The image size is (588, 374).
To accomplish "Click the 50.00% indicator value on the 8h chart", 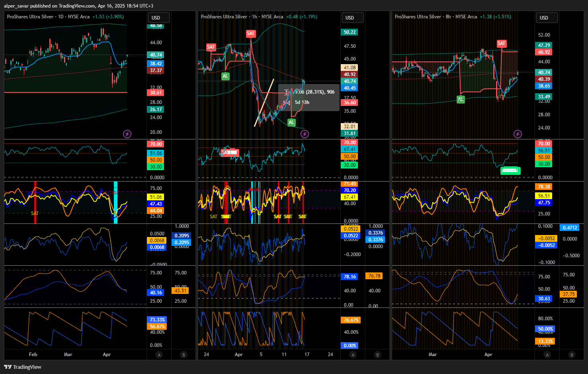I will (545, 329).
